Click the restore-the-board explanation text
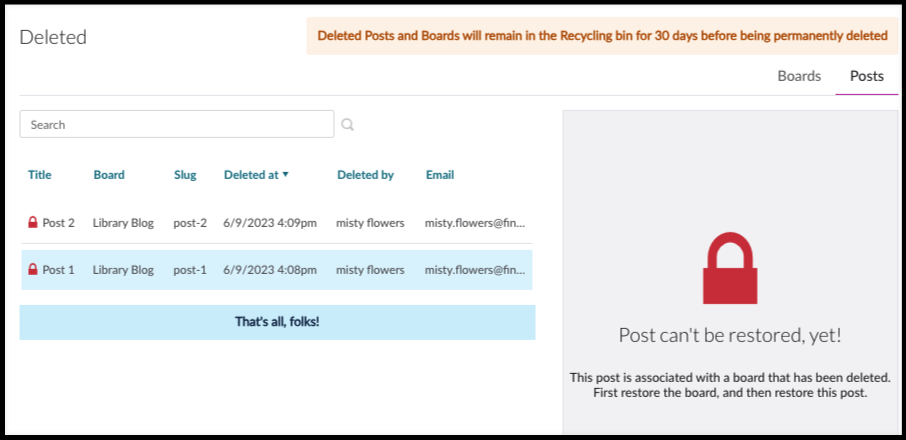Image resolution: width=906 pixels, height=440 pixels. tap(730, 386)
